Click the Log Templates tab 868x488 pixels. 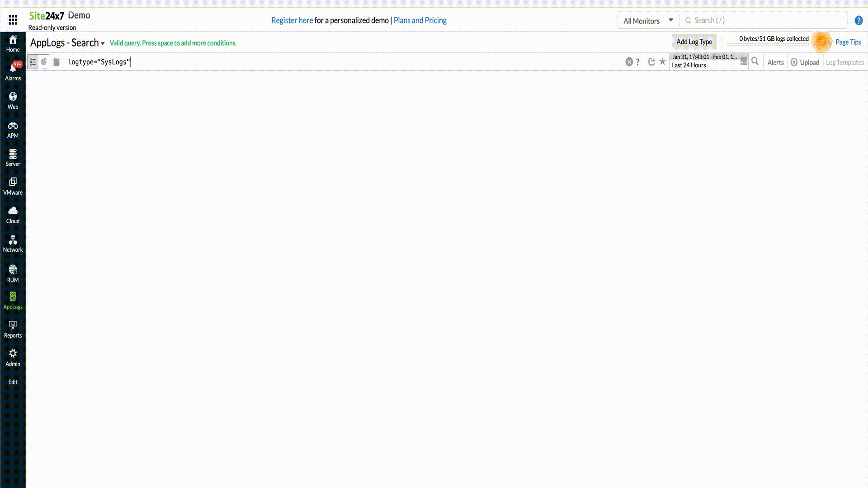point(845,62)
